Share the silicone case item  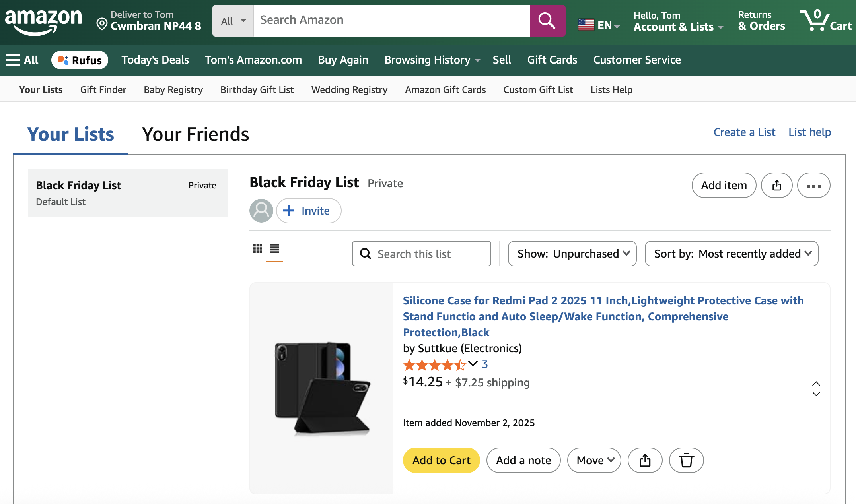pos(645,460)
